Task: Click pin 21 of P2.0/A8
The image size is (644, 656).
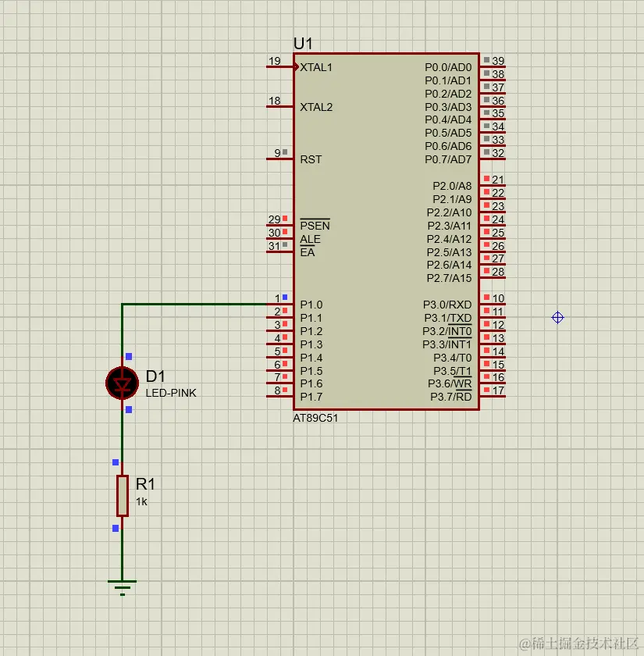Action: click(x=493, y=185)
